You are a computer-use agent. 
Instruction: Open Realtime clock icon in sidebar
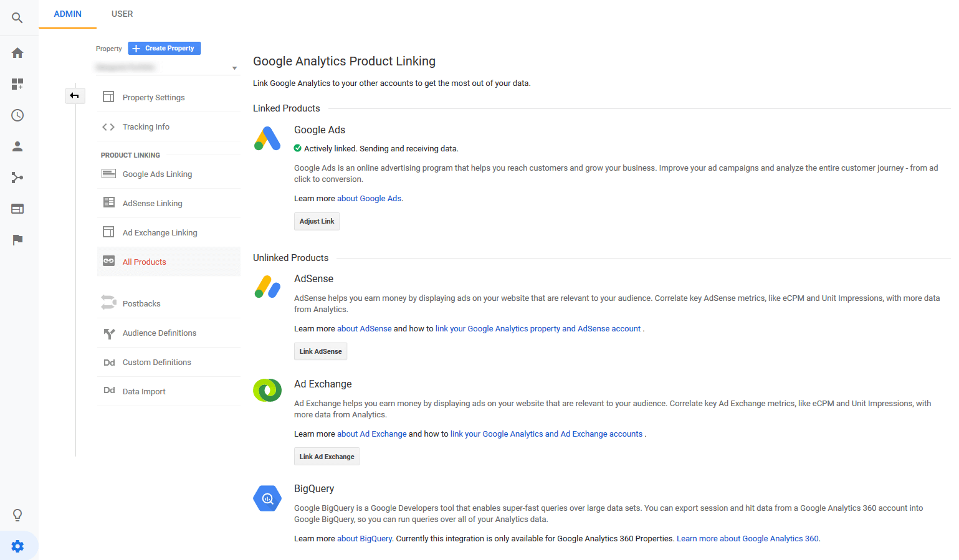click(x=17, y=115)
